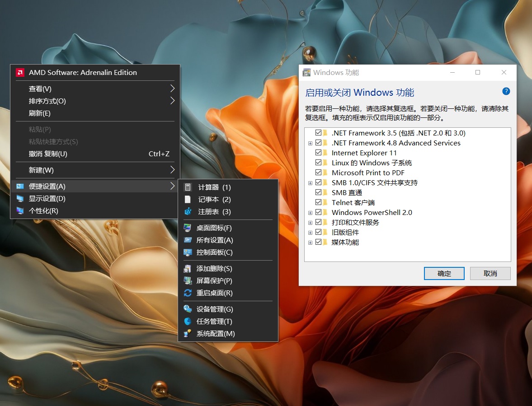Toggle the .NET Framework 4.8 Advanced Services checkbox

(318, 143)
